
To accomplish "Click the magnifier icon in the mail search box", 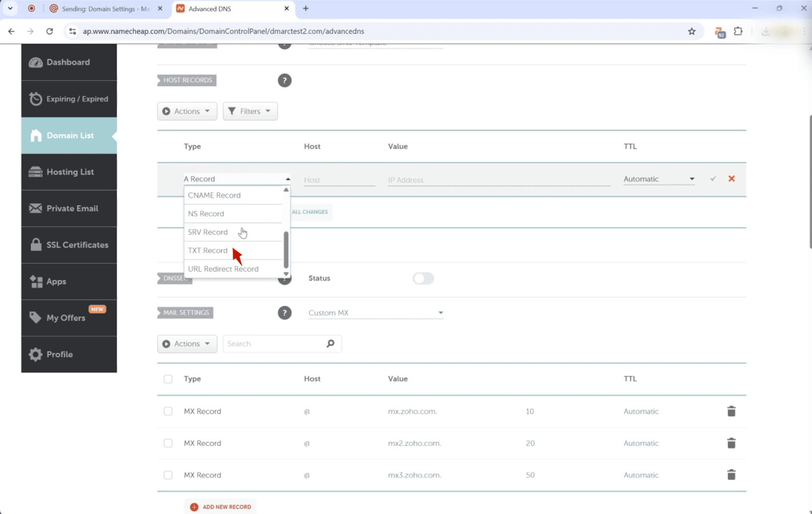I will 330,344.
